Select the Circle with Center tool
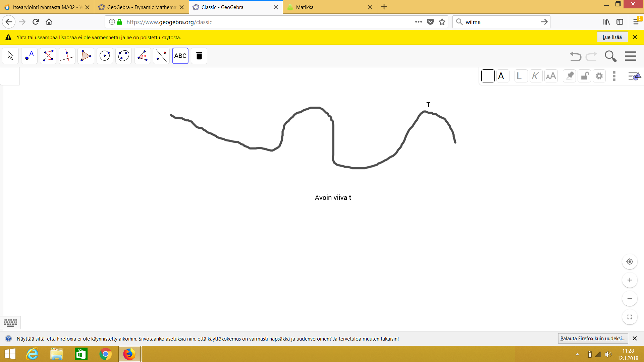This screenshot has height=362, width=644. point(105,56)
